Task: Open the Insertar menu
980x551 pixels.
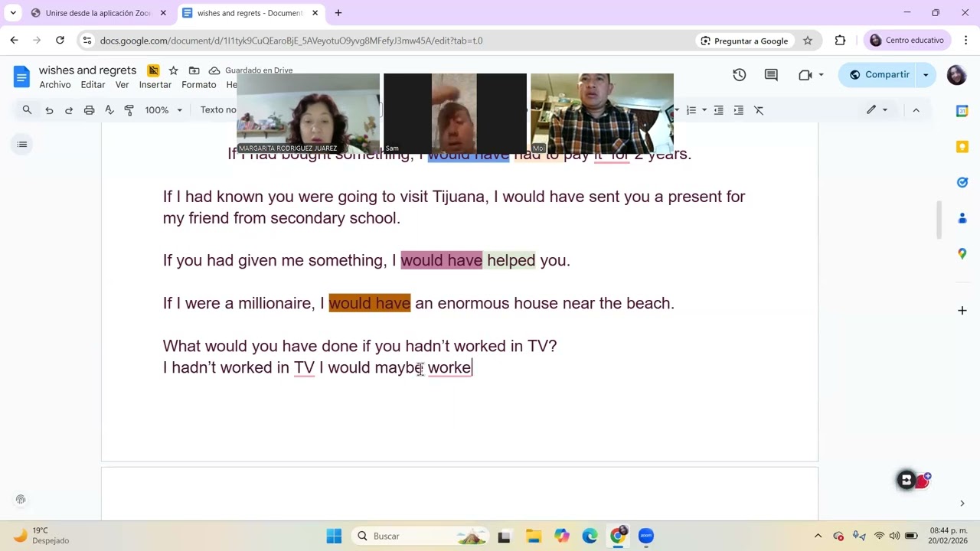Action: click(x=155, y=85)
